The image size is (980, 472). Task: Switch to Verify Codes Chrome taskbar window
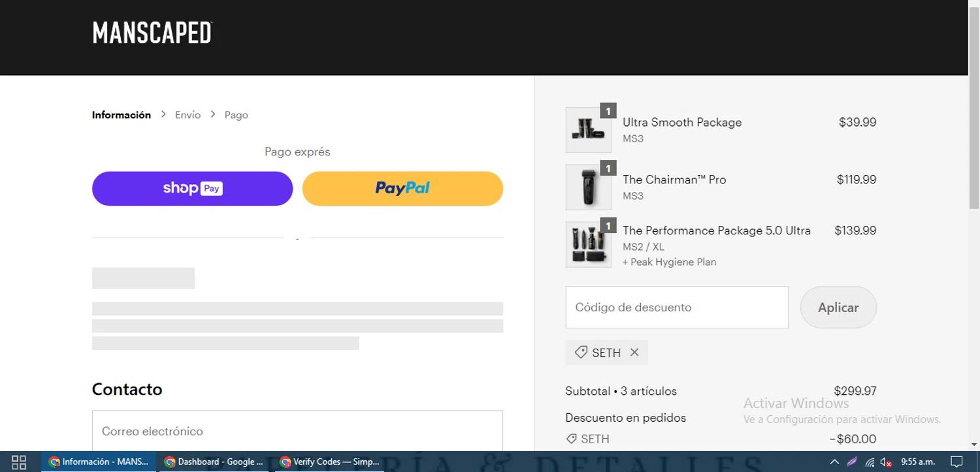pyautogui.click(x=330, y=462)
